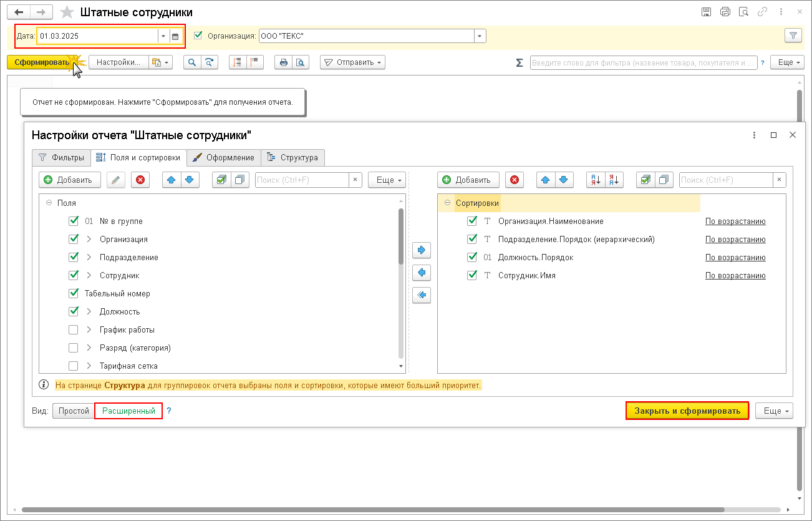Click the favorites star icon beside title
The image size is (812, 521).
tap(67, 12)
